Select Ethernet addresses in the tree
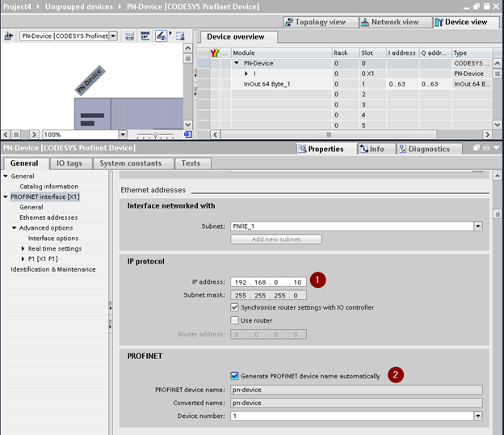 (48, 217)
